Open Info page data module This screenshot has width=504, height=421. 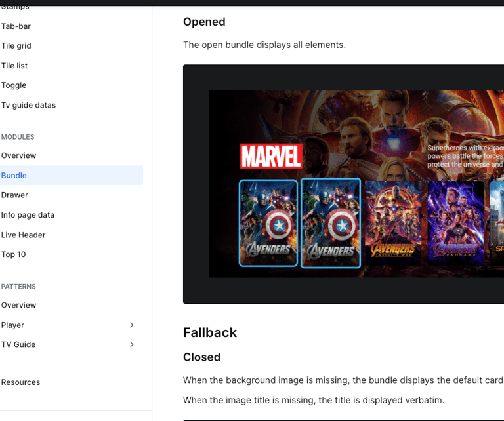coord(28,215)
